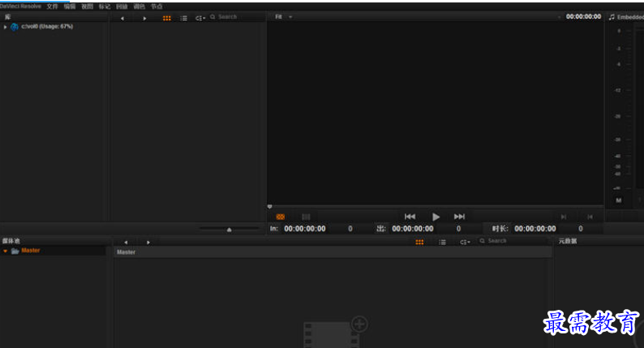Collapse the Master bin in media pool
Image resolution: width=644 pixels, height=348 pixels.
coord(6,251)
